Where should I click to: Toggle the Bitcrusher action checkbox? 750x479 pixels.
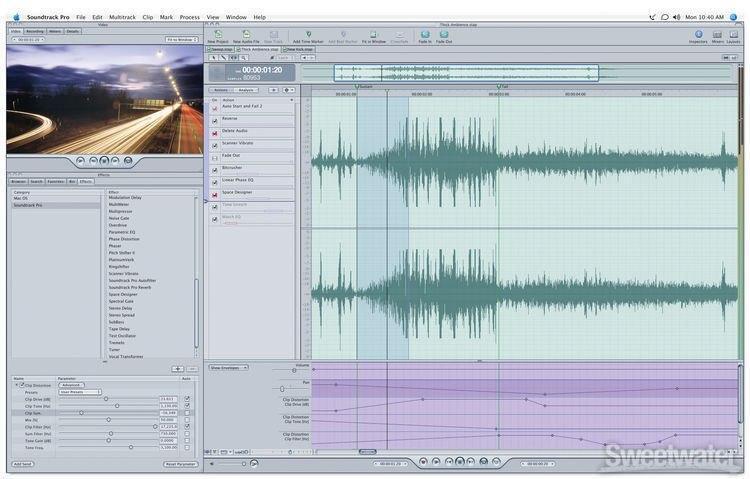coord(214,170)
